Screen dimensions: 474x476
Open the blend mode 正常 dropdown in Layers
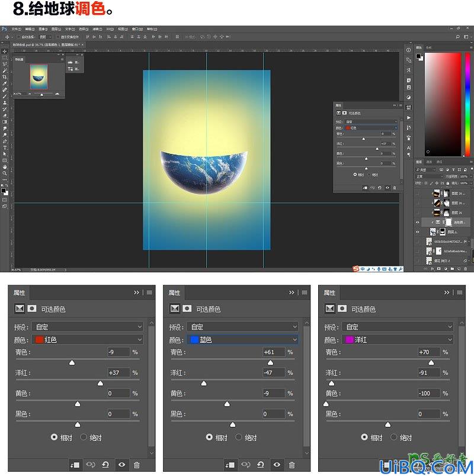tap(430, 176)
